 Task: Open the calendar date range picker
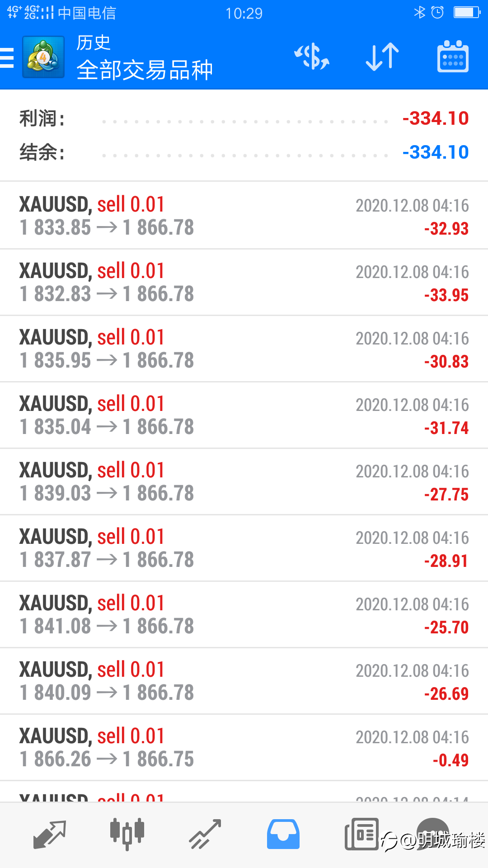(x=453, y=57)
